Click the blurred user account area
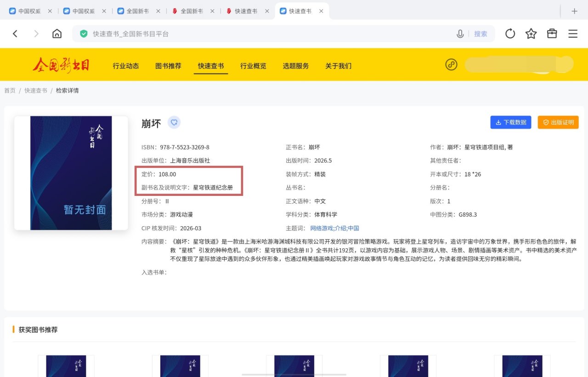This screenshot has height=377, width=588. [x=519, y=65]
